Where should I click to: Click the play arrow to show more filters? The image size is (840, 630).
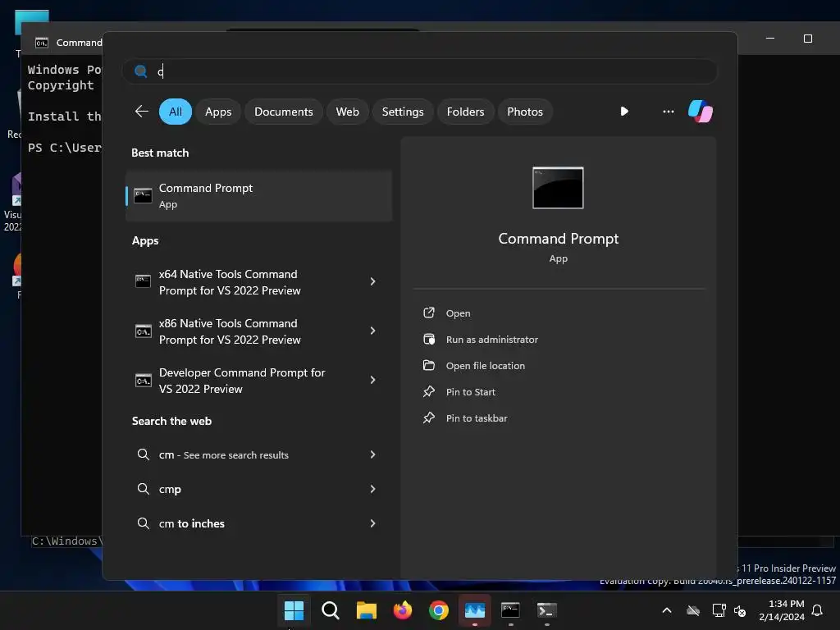[624, 112]
